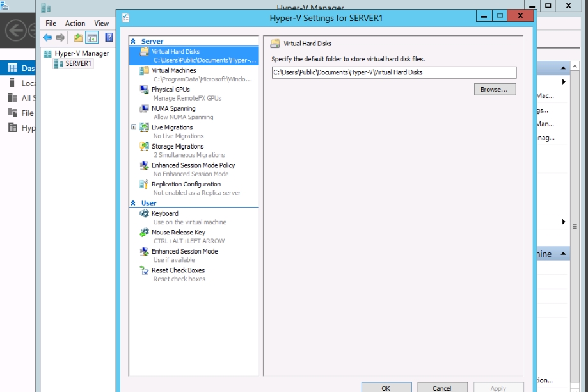Viewport: 588px width, 392px height.
Task: Open Storage Migrations settings
Action: [177, 147]
